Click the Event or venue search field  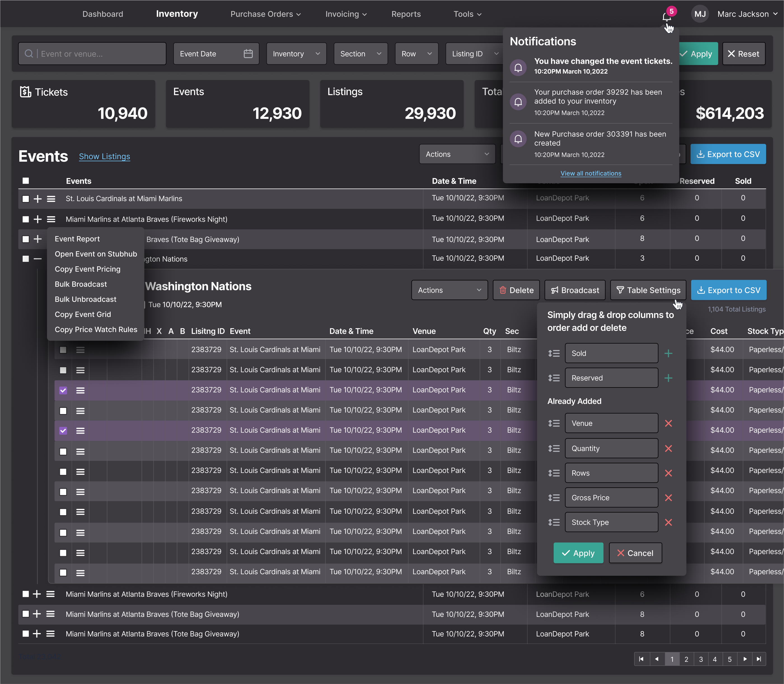pyautogui.click(x=92, y=54)
